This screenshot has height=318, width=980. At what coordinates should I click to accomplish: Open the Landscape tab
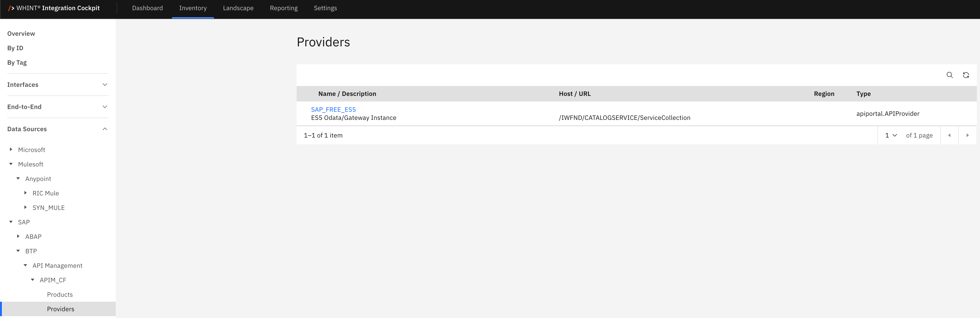tap(238, 8)
